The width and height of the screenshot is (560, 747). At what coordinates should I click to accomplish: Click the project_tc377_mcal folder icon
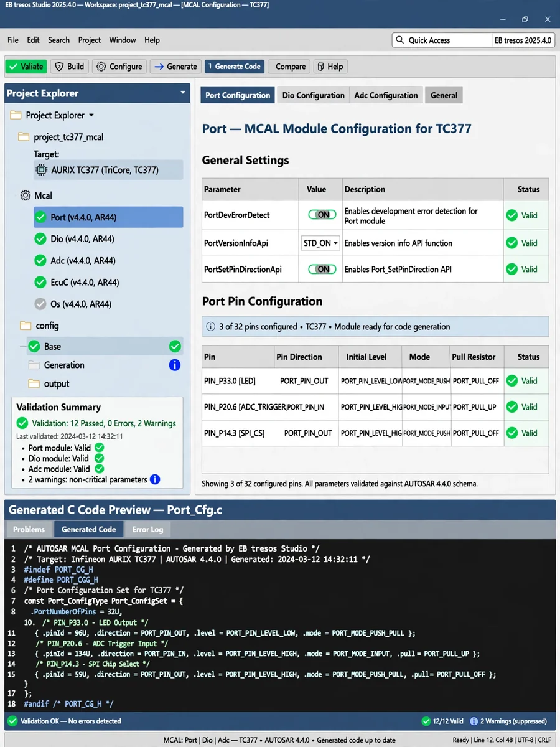(x=24, y=137)
